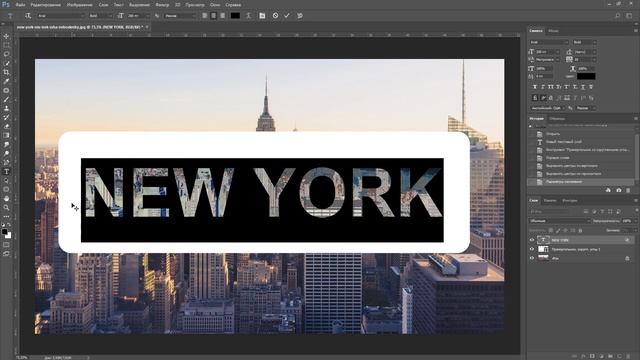Select the Zoom tool
Viewport: 640px width, 360px height.
click(x=6, y=207)
